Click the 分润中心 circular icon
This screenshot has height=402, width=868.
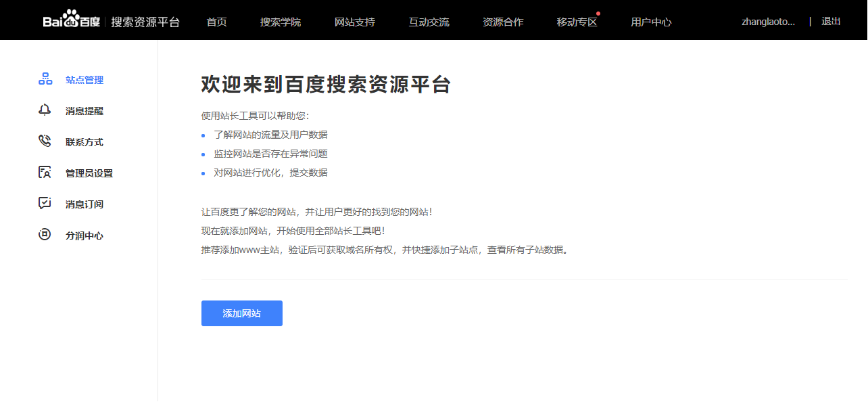[45, 236]
